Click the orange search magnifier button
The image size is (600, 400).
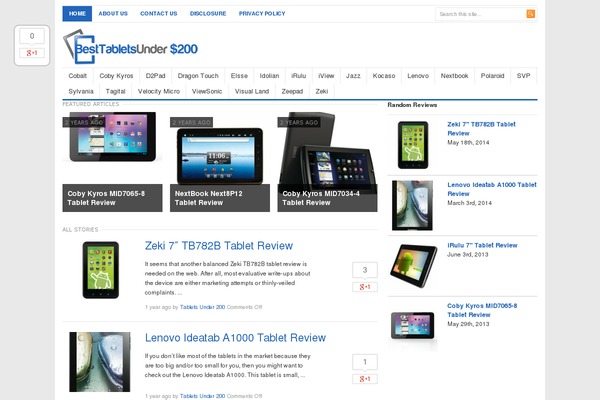coord(530,14)
